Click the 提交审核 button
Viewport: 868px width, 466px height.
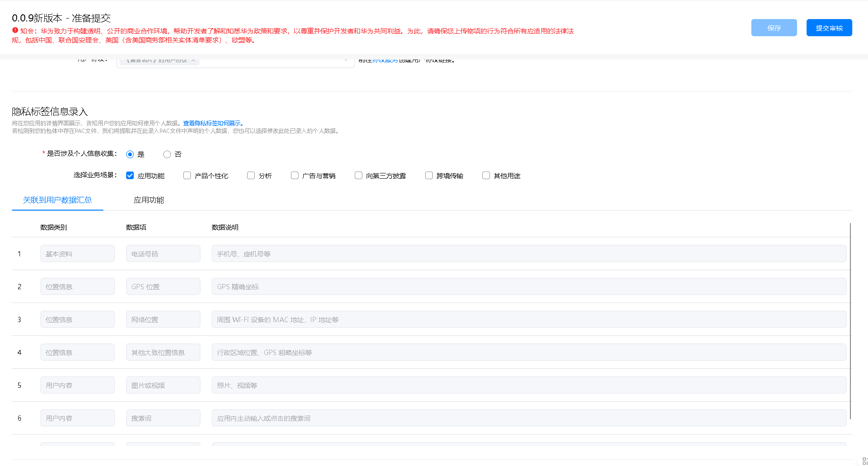coord(829,28)
